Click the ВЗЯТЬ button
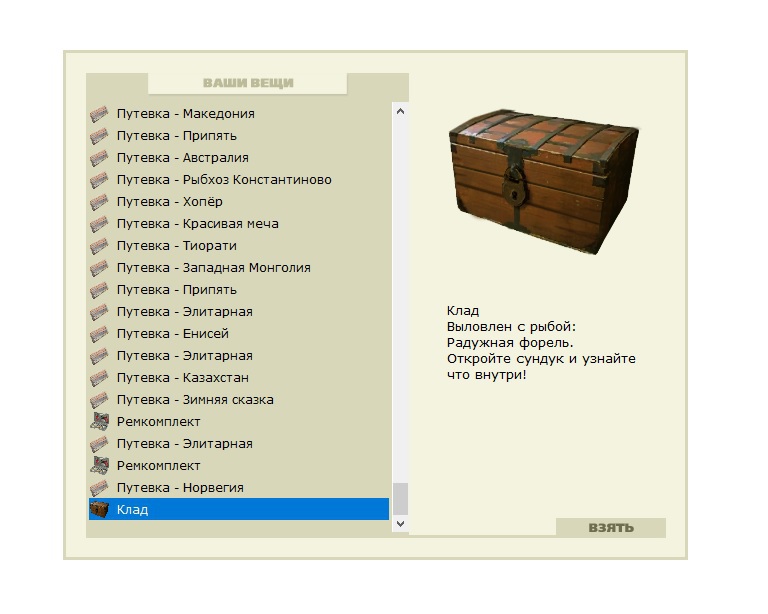 (611, 528)
